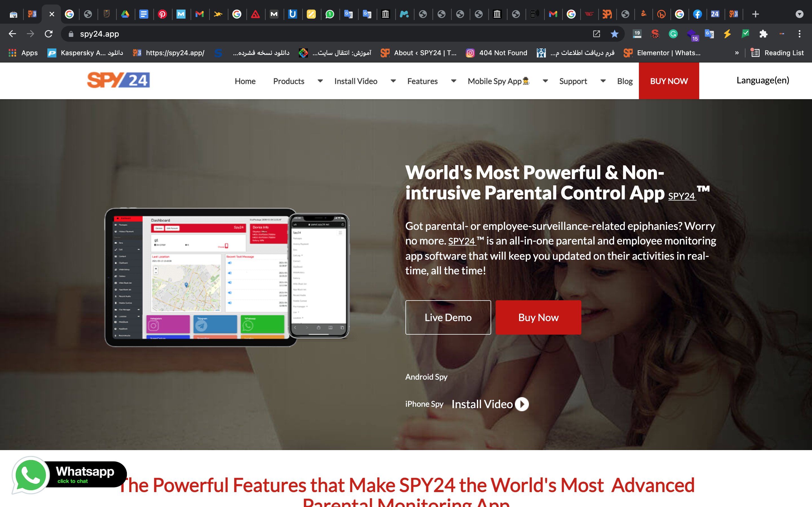
Task: Select Home in the navigation menu
Action: (x=245, y=81)
